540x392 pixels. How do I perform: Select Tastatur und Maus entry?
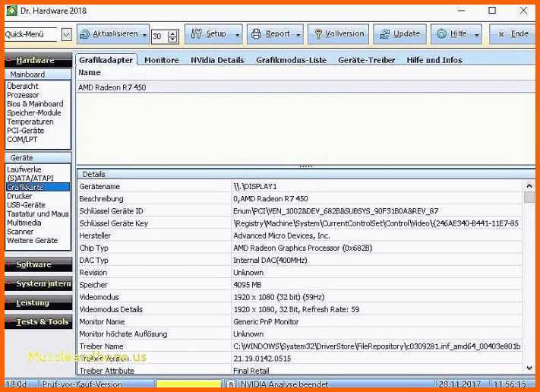point(38,214)
